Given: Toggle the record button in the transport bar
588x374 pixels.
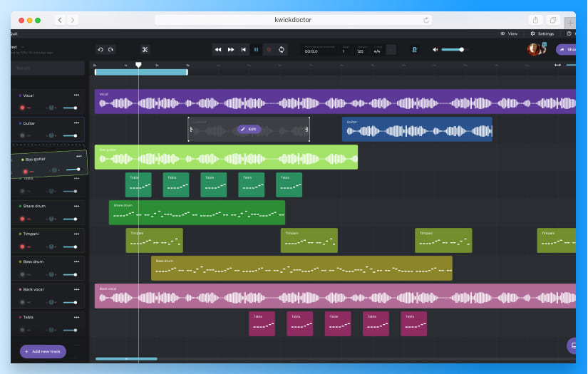Looking at the screenshot, I should [269, 49].
